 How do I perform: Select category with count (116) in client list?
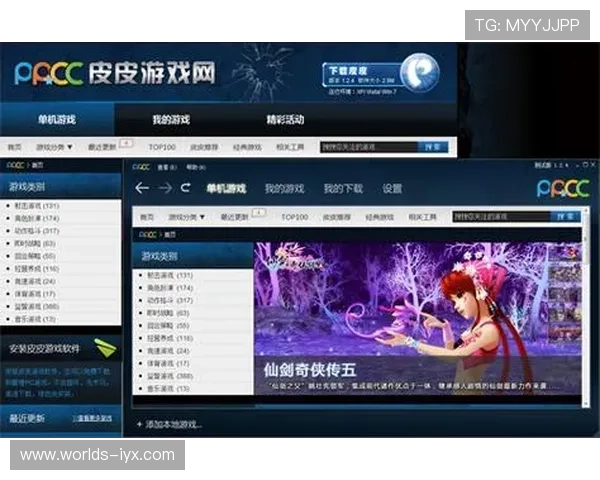pos(170,338)
